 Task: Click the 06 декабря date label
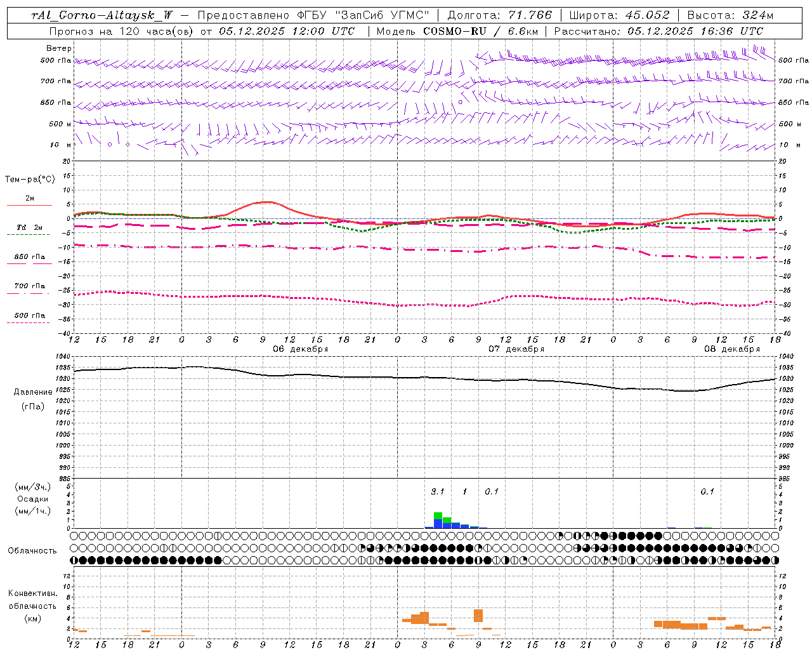tap(300, 349)
